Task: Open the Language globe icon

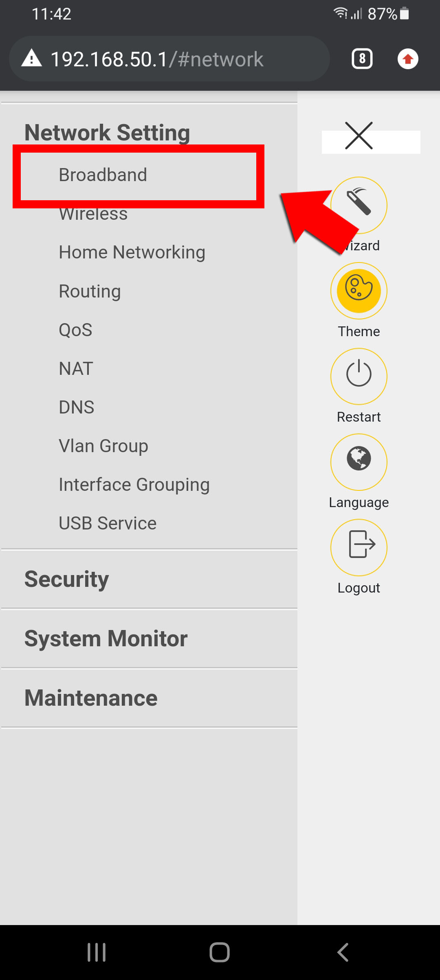Action: tap(359, 462)
